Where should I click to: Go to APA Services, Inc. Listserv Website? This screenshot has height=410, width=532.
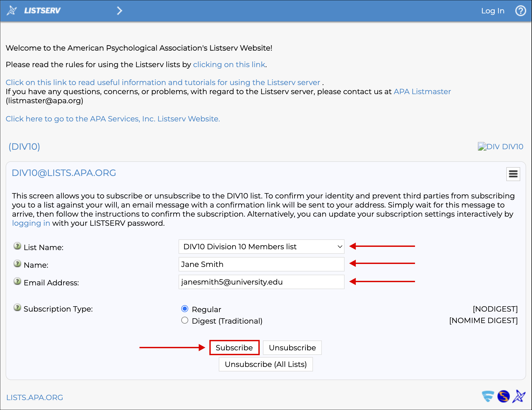[113, 119]
